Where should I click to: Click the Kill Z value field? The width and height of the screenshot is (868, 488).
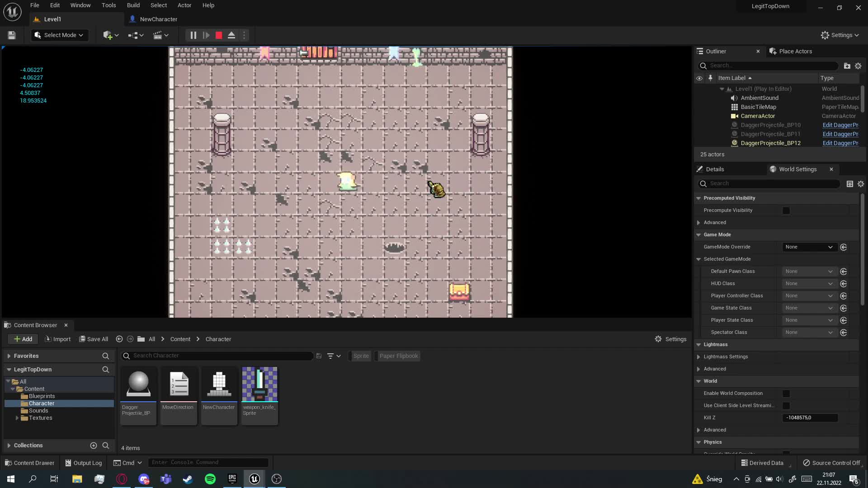pos(809,418)
